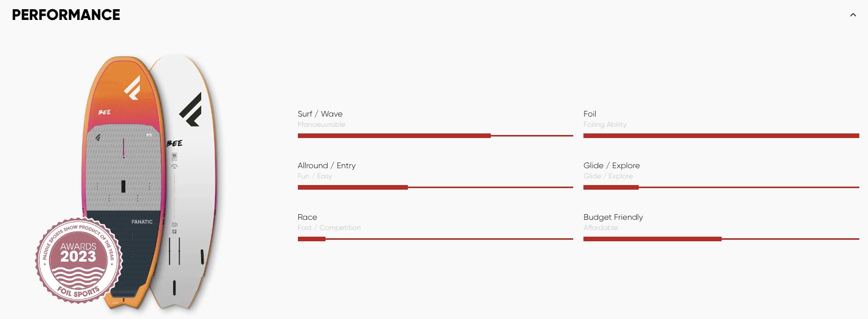Viewport: 868px width, 319px height.
Task: Open the orange board deck image
Action: point(122,181)
